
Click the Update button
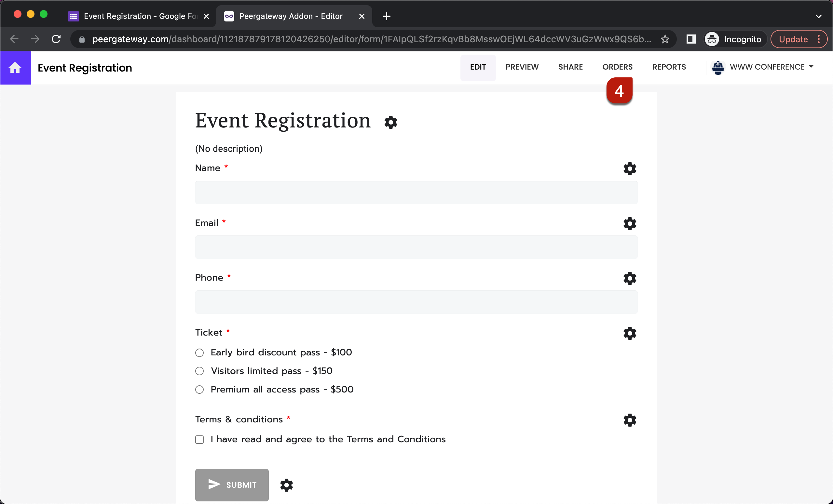point(792,39)
